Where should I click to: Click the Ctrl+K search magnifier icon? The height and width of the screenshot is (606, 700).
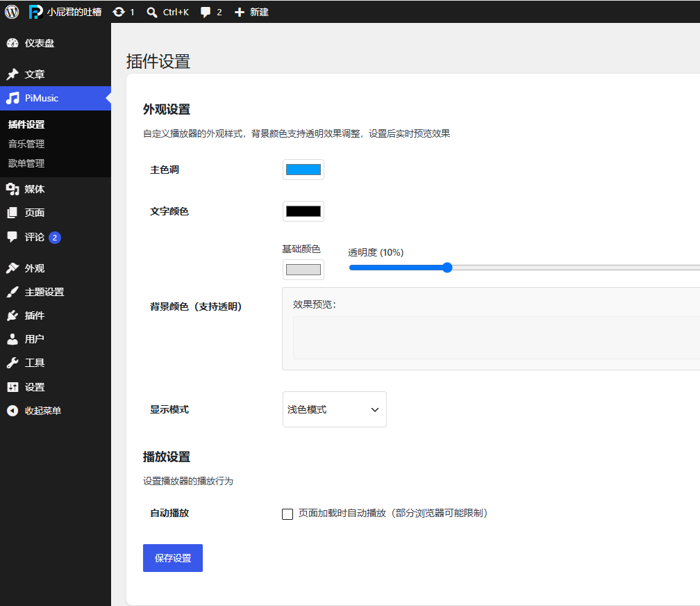tap(152, 13)
